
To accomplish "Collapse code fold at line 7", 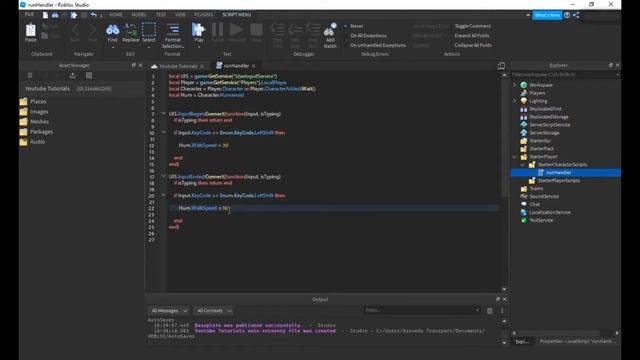I will (163, 113).
